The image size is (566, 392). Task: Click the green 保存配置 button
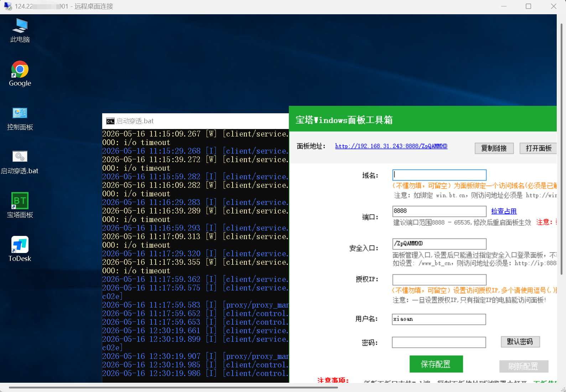point(436,364)
